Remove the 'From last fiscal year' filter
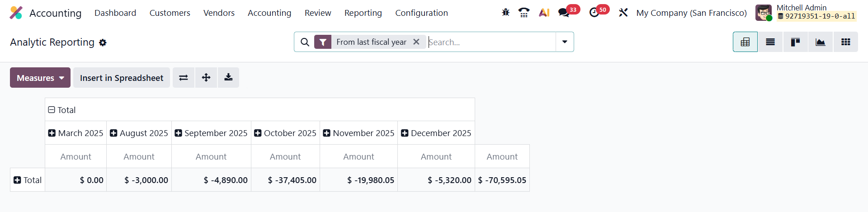 tap(416, 42)
